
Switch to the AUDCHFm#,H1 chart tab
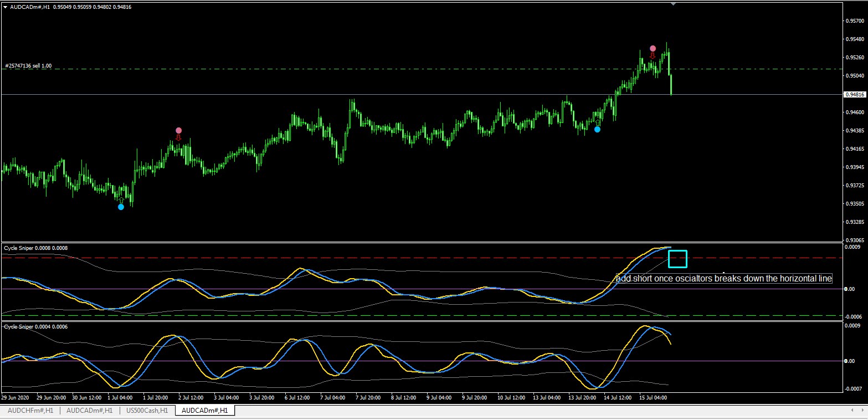30,411
